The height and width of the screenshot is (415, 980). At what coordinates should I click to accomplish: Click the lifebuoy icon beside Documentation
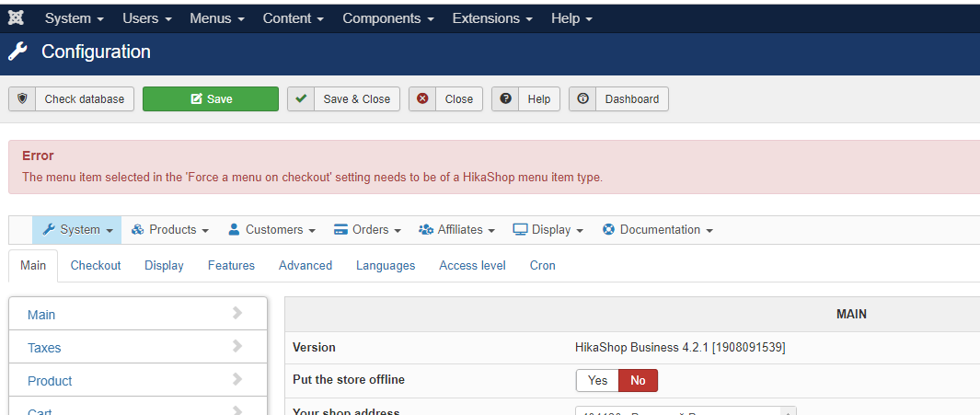(609, 229)
